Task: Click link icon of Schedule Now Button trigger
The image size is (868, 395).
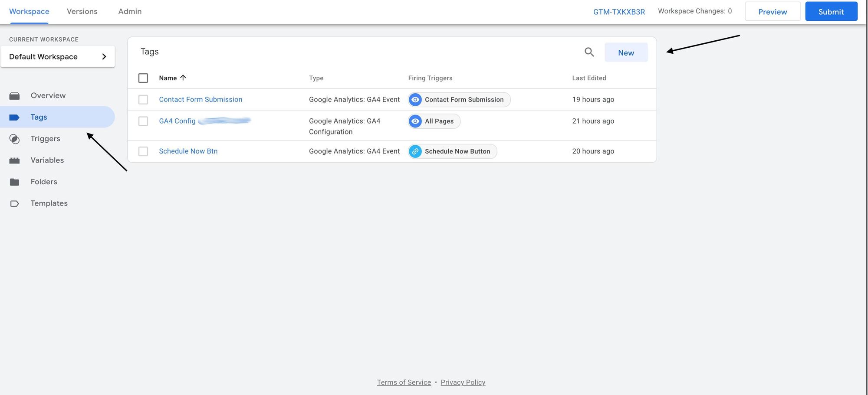Action: pyautogui.click(x=415, y=151)
